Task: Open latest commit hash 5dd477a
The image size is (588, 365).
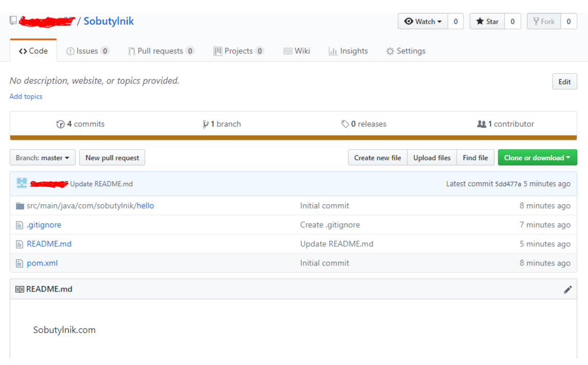Action: (x=508, y=184)
